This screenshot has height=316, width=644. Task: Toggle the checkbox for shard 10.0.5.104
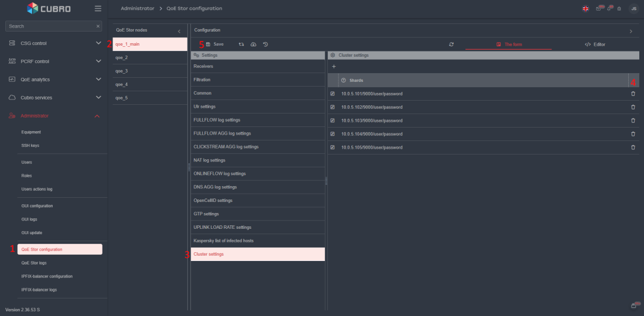click(333, 134)
